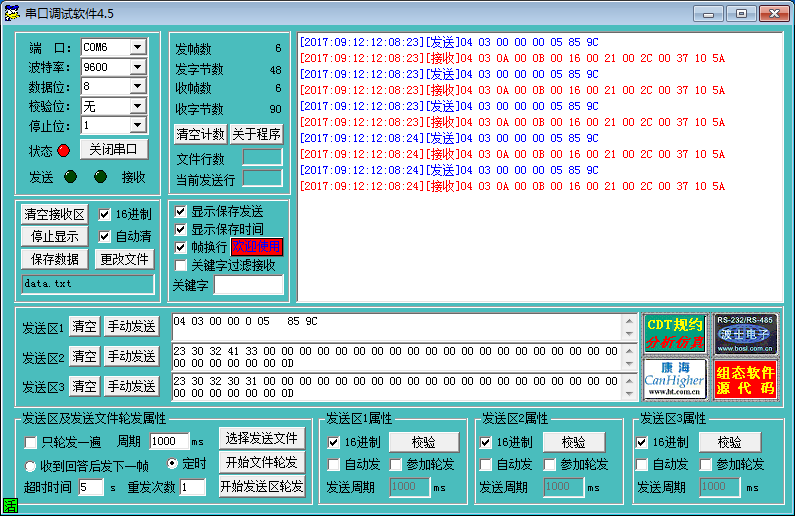
Task: Click the green 活 icon at bottom-left
Action: tap(10, 507)
